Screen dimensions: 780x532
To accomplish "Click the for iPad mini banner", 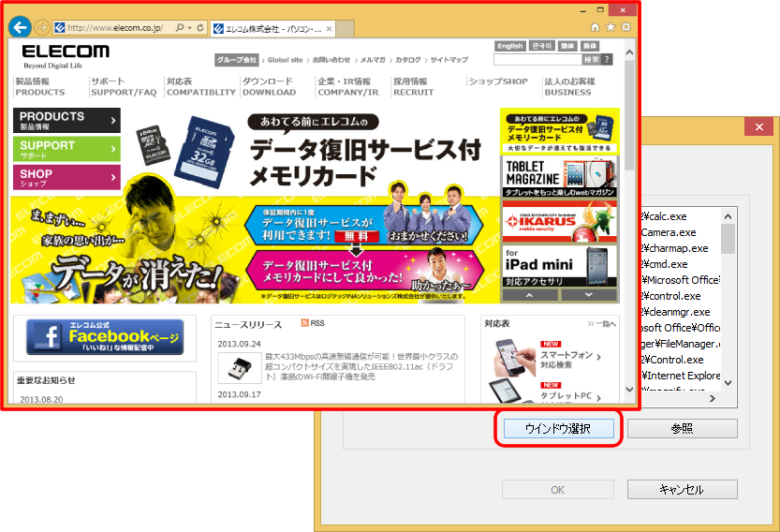I will coord(560,266).
